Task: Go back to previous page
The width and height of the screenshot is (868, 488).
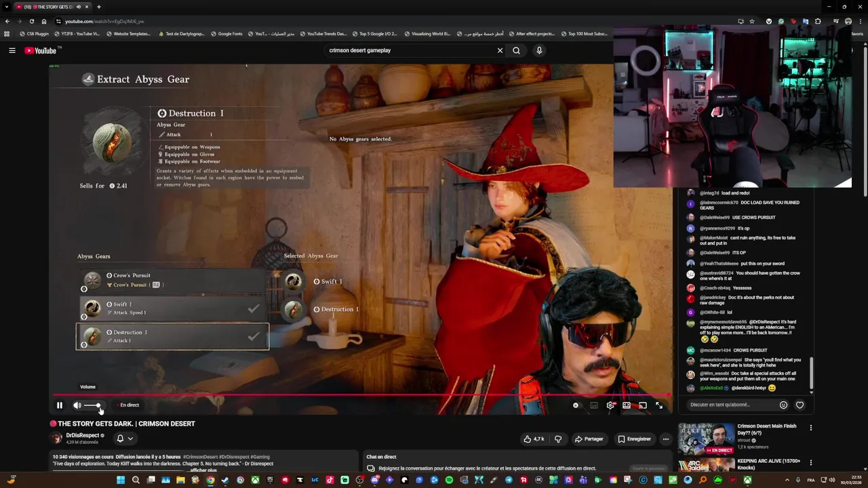Action: coord(7,21)
